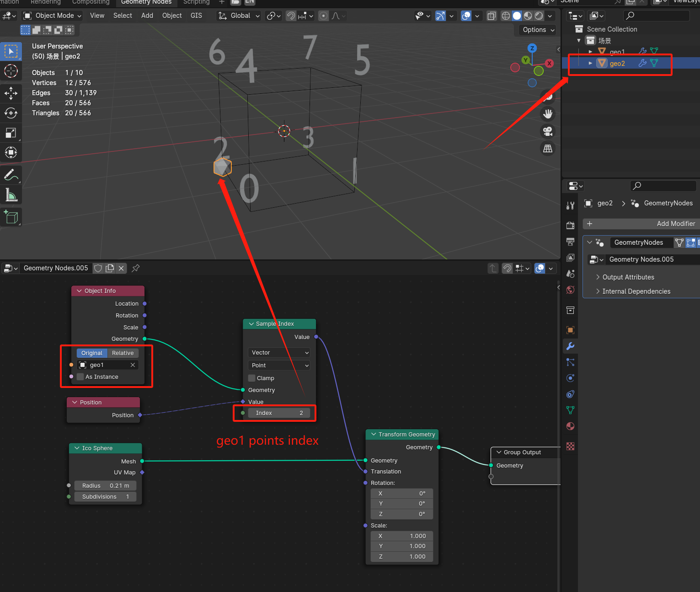
Task: Pin the node tree with pin icon
Action: pos(136,268)
